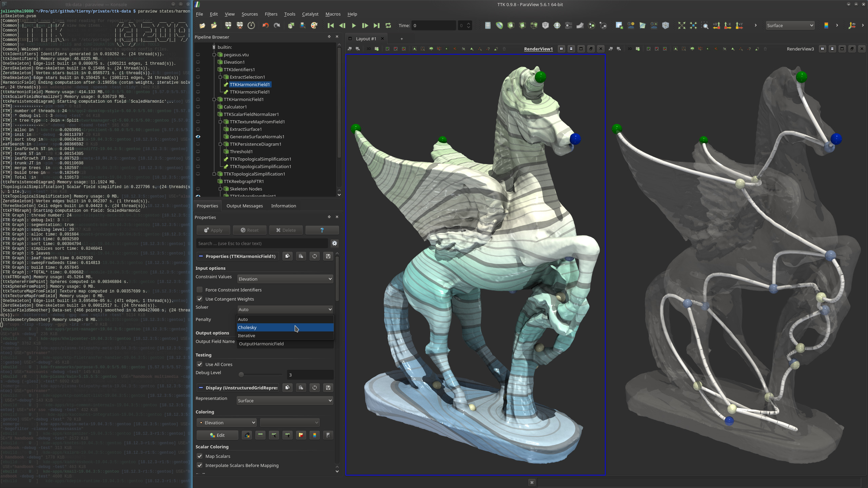Uncheck Use Cotangent Weights
Image resolution: width=868 pixels, height=488 pixels.
[x=200, y=299]
